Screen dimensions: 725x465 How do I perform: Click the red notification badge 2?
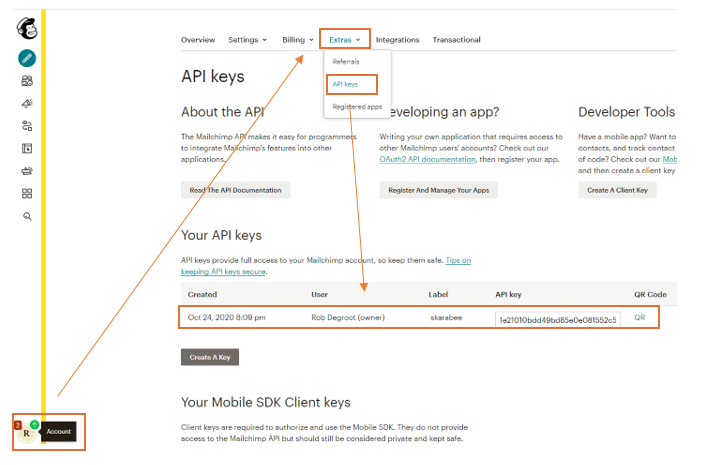(x=18, y=425)
